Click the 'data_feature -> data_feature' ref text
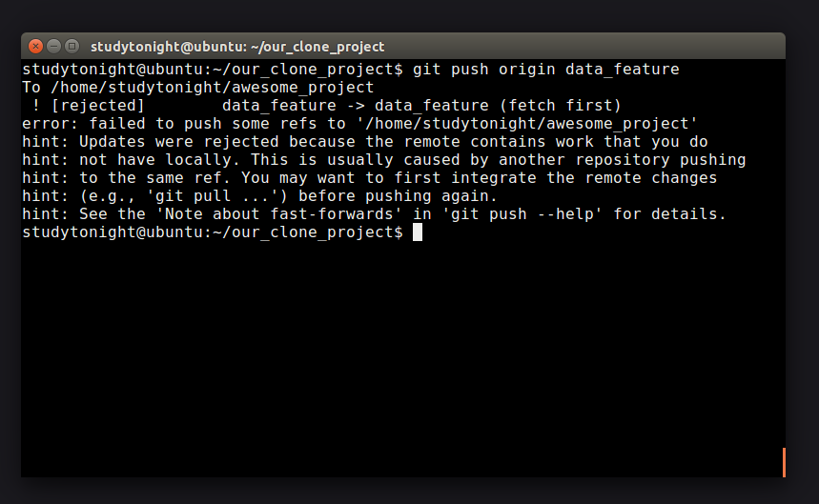Screen dimensions: 819x504 (x=356, y=106)
